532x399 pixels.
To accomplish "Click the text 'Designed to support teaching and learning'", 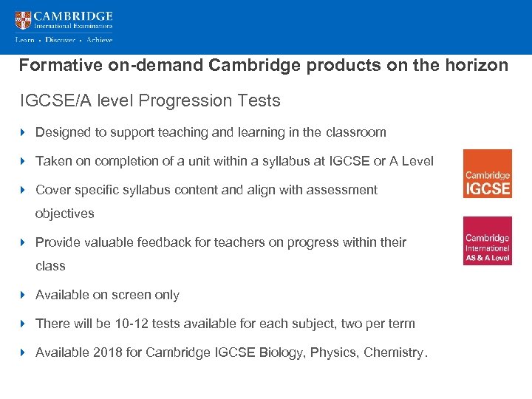I will (211, 133).
